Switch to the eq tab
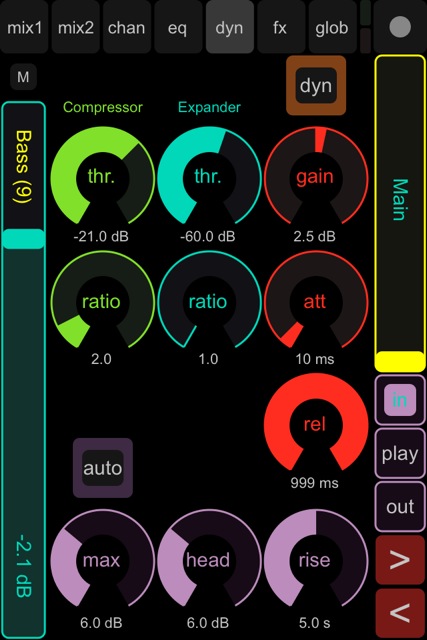The image size is (427, 640). pyautogui.click(x=178, y=27)
